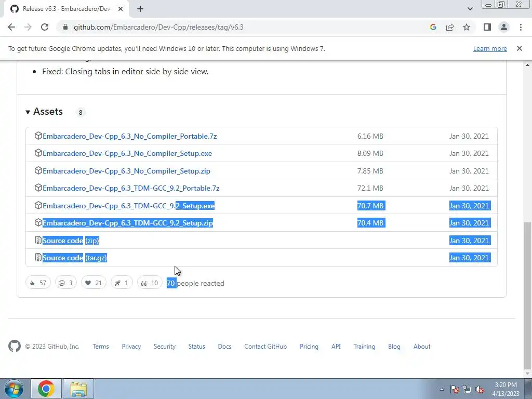Image resolution: width=532 pixels, height=399 pixels.
Task: Download Source code (tar.gz)
Action: point(75,258)
